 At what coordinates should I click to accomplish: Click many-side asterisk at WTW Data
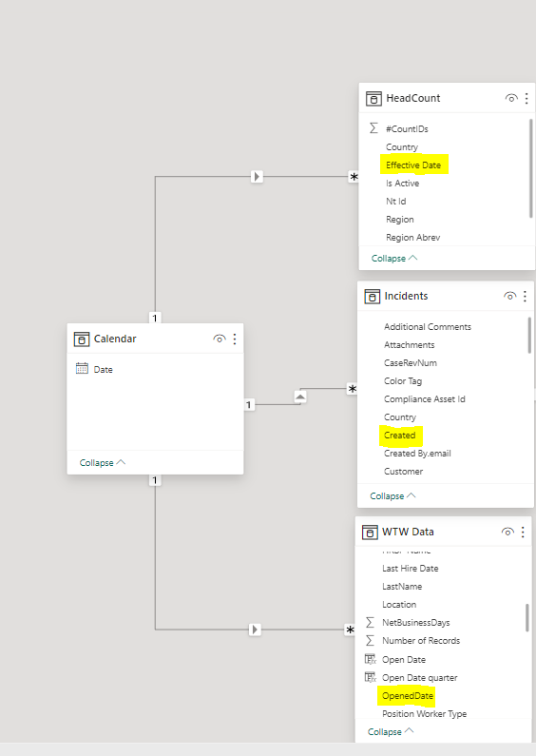pos(350,630)
